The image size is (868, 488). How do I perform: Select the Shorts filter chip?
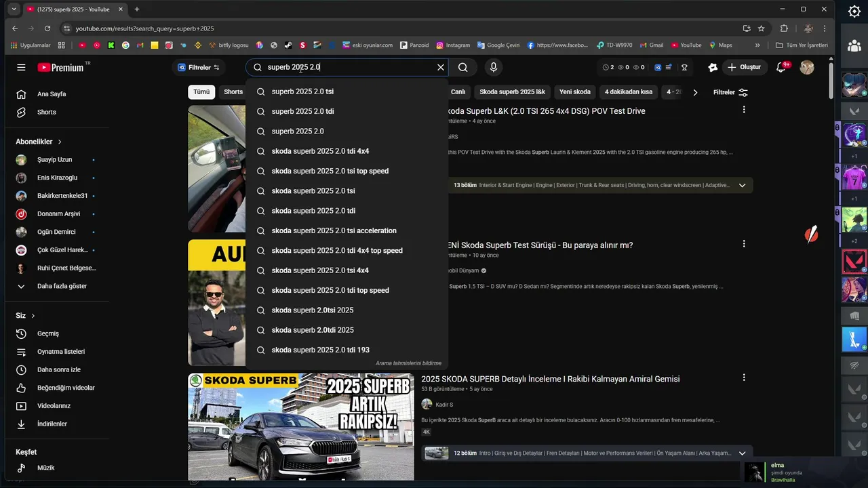[x=233, y=91]
